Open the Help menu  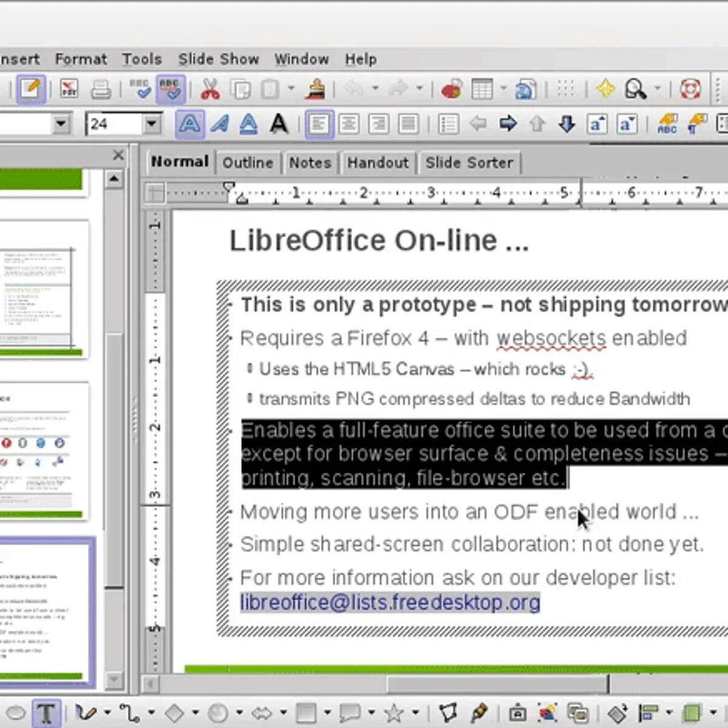(361, 59)
